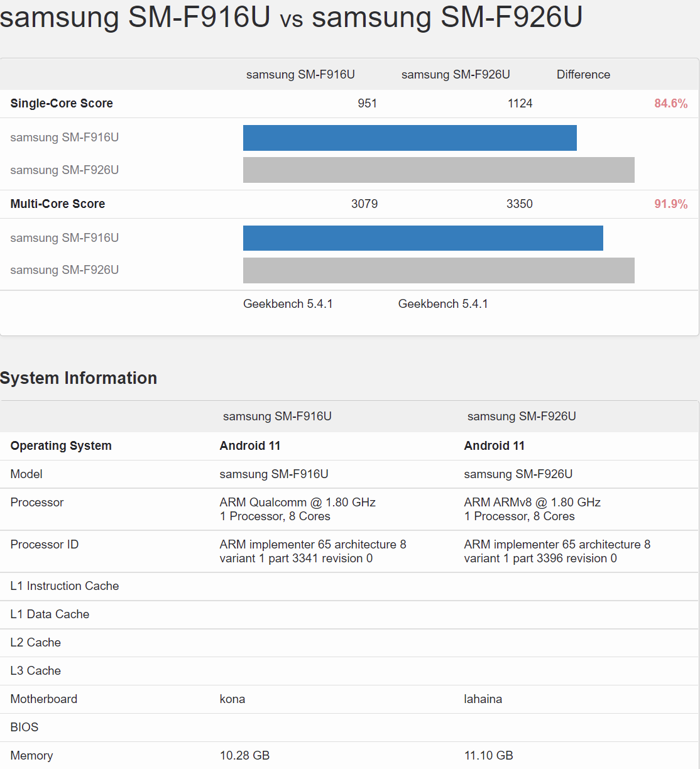Viewport: 700px width, 769px height.
Task: Select motherboard value 'kona'
Action: pyautogui.click(x=232, y=699)
